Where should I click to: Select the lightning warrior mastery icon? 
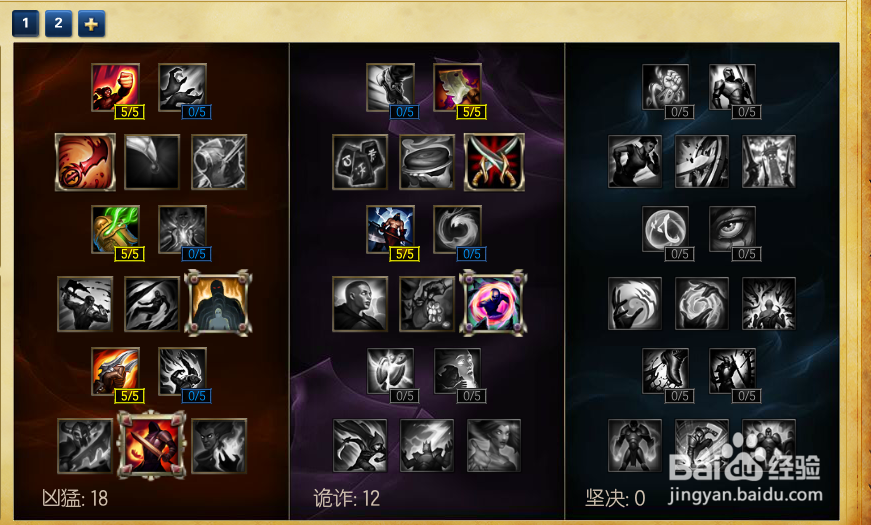click(391, 229)
